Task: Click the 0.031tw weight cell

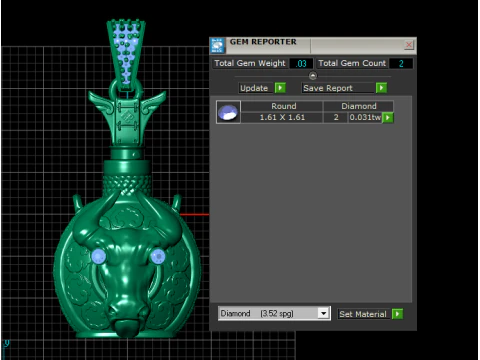Action: 365,117
